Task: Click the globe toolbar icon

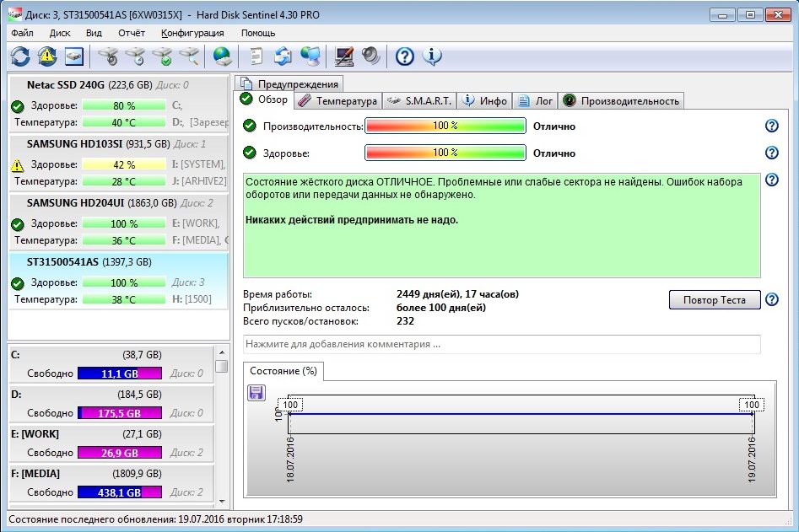Action: click(223, 56)
